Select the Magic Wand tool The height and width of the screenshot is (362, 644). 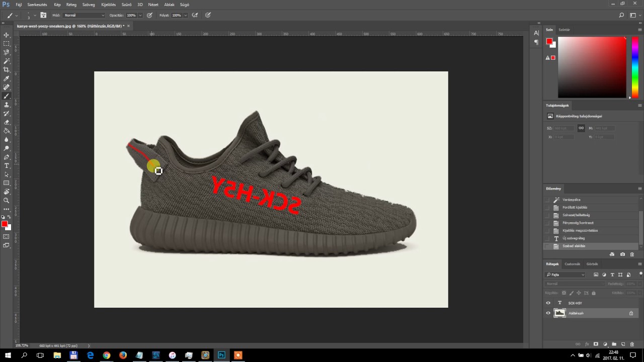point(7,61)
